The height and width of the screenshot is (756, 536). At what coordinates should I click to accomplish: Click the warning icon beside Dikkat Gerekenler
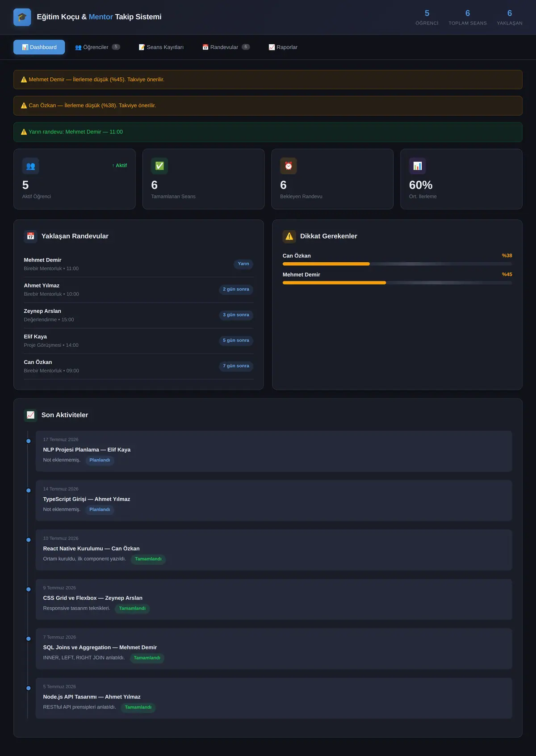click(x=289, y=236)
